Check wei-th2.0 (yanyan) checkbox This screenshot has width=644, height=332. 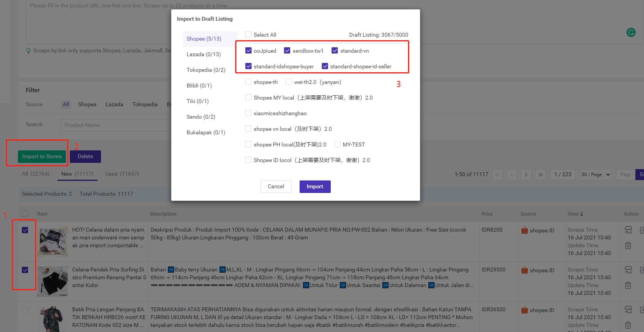[289, 82]
